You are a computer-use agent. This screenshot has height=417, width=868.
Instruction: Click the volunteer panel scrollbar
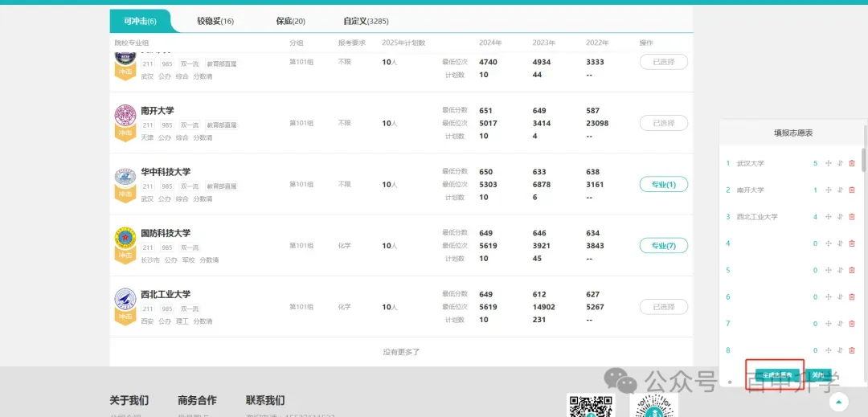point(863,159)
